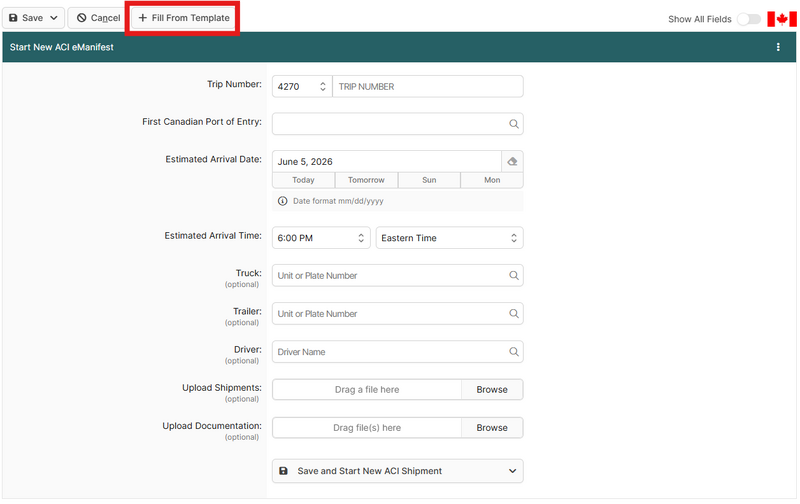
Task: Open the Eastern Time zone dropdown
Action: [449, 238]
